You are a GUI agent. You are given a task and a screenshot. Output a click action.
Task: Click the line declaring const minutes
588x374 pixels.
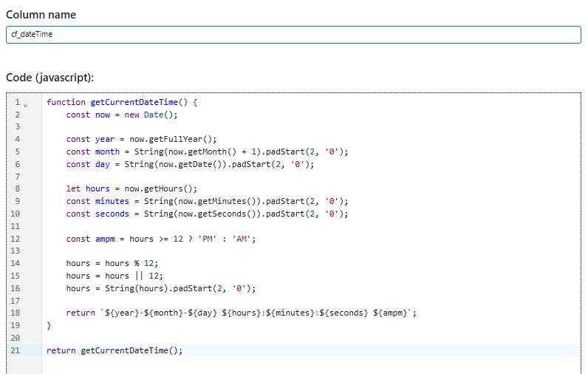click(207, 202)
